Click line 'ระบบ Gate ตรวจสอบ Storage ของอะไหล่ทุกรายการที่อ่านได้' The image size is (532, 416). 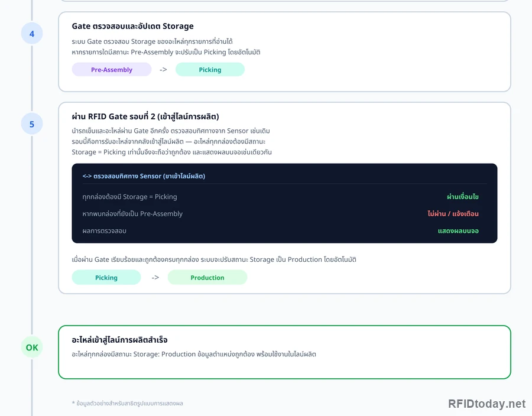click(x=152, y=41)
